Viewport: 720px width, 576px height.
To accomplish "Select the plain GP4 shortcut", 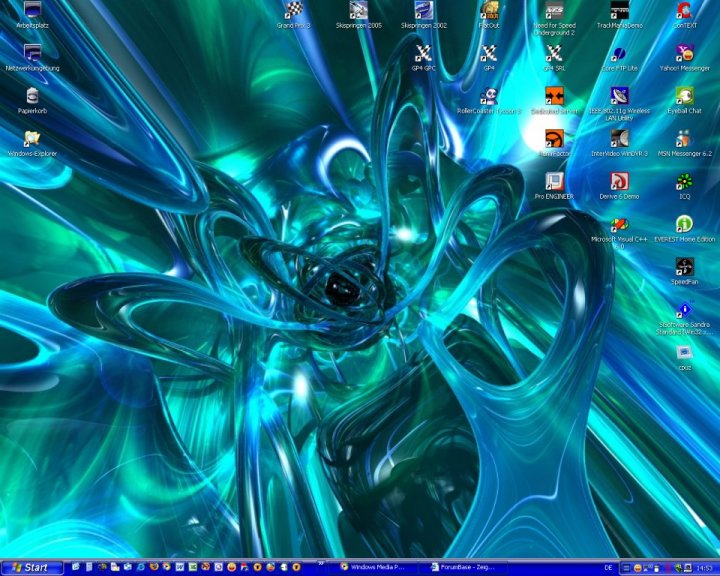I will point(489,57).
